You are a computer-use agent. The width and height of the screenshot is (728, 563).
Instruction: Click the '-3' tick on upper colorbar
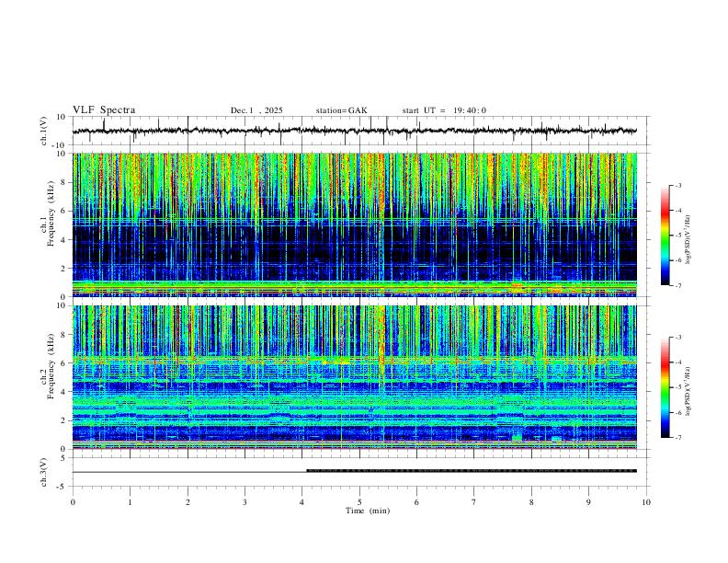pyautogui.click(x=677, y=185)
